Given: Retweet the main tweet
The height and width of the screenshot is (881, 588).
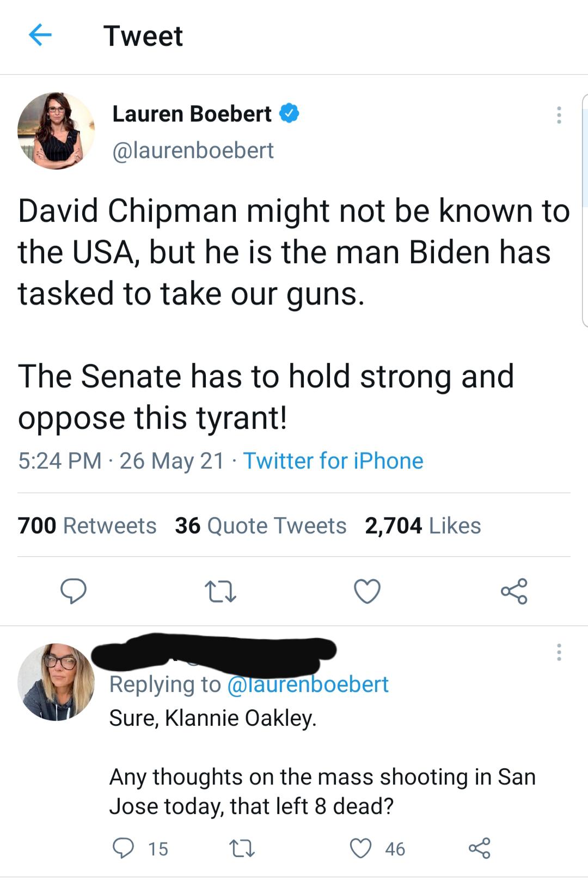Looking at the screenshot, I should (220, 592).
